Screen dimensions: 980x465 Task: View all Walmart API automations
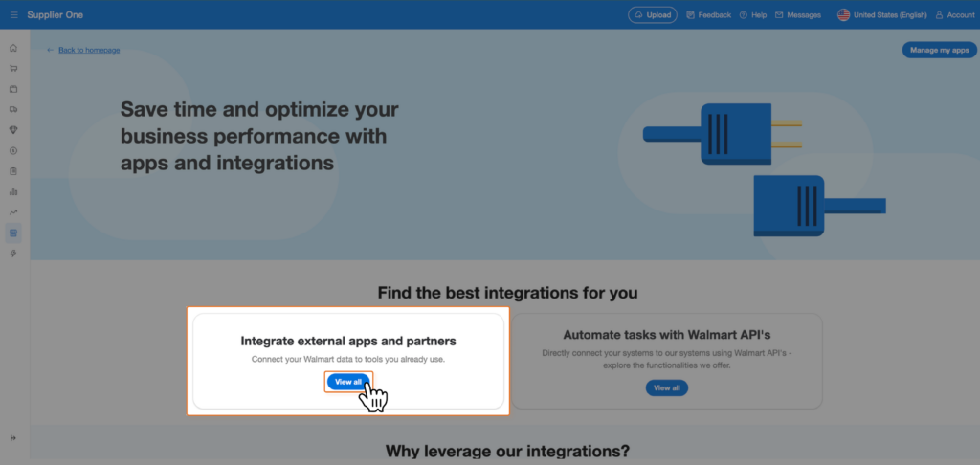tap(667, 388)
